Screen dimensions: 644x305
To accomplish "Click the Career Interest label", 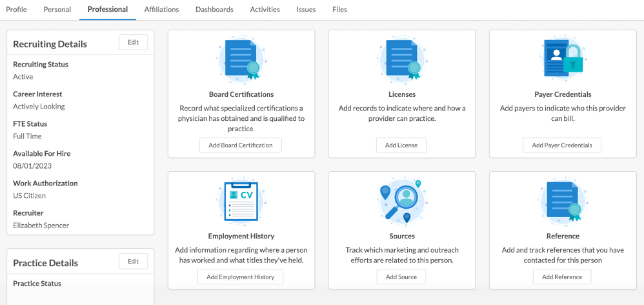I will click(x=37, y=94).
